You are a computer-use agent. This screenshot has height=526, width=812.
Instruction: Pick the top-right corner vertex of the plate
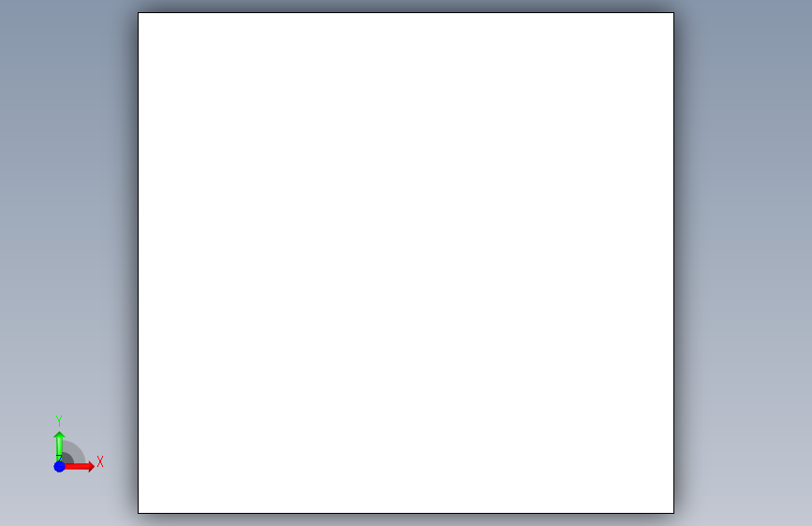pos(673,12)
